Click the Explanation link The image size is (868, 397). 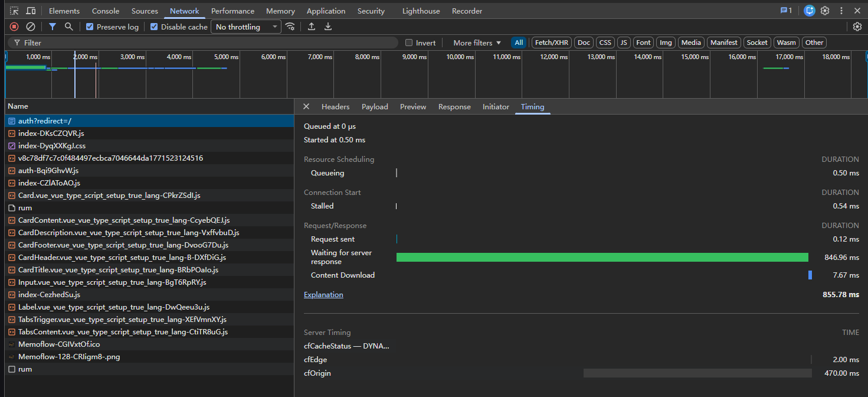tap(323, 294)
